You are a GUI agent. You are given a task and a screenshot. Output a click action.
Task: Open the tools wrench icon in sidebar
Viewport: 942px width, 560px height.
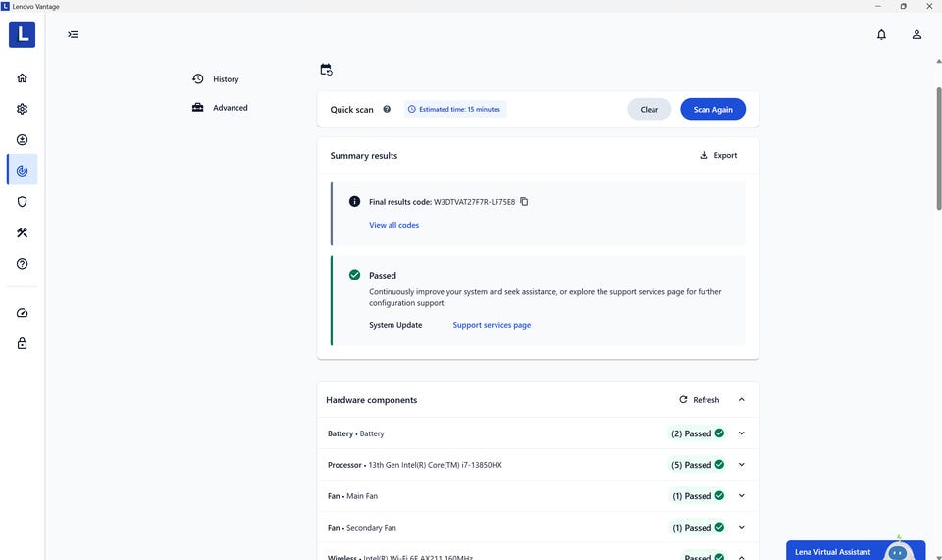click(22, 232)
